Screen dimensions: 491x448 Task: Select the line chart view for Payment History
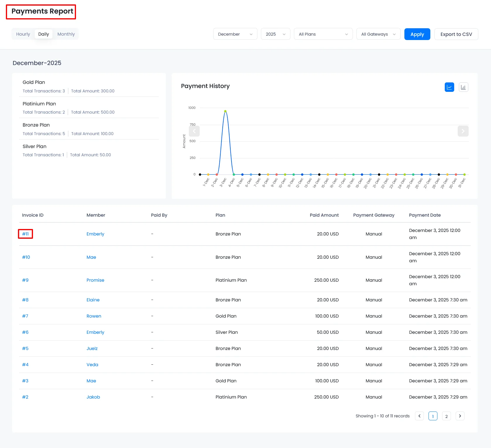pos(449,87)
